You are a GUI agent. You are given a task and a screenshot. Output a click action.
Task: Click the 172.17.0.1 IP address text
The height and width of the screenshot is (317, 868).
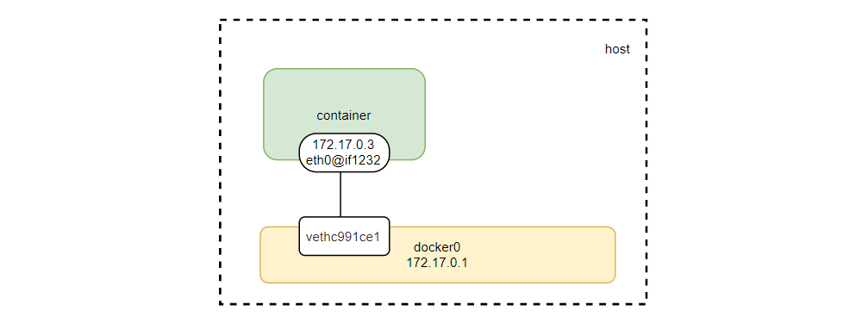pyautogui.click(x=437, y=263)
